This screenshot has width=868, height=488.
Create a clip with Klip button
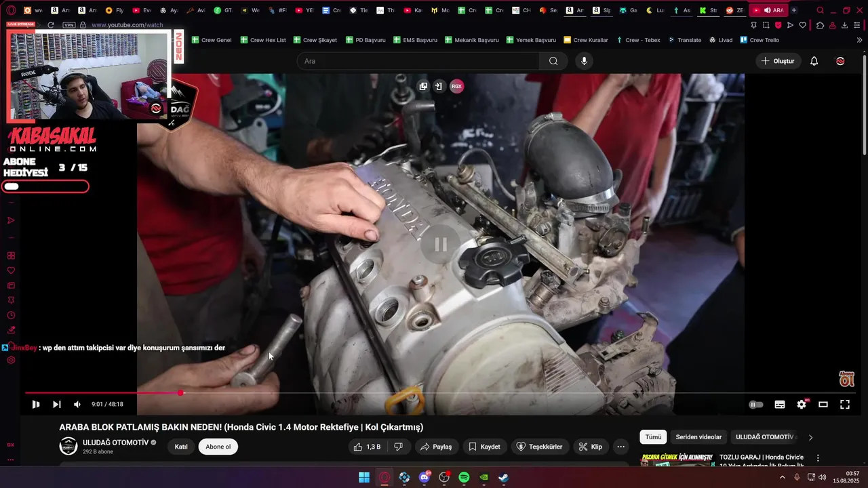coord(590,447)
